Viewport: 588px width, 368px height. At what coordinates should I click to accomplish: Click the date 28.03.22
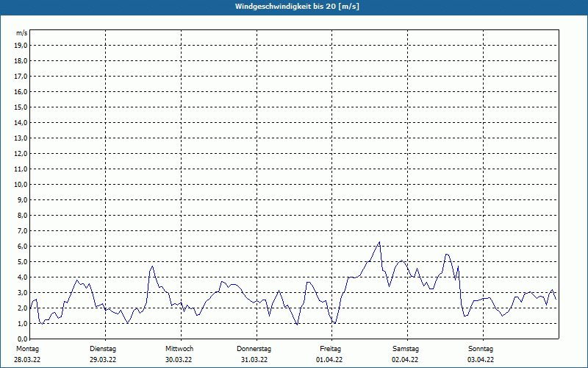point(27,360)
